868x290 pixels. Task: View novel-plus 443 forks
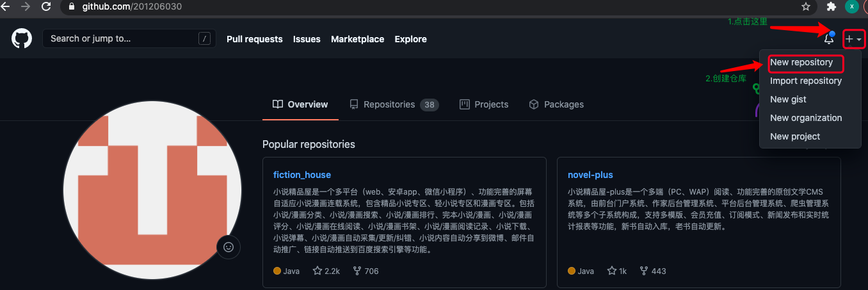[x=653, y=271]
